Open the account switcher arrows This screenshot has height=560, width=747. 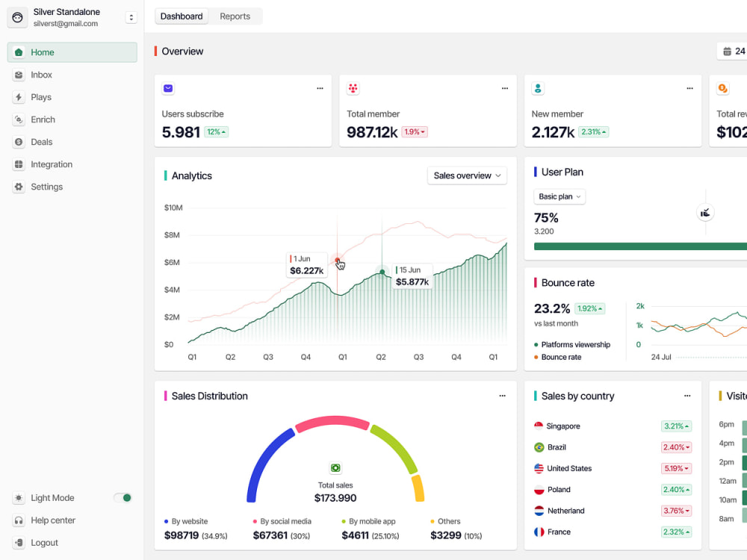pos(131,18)
